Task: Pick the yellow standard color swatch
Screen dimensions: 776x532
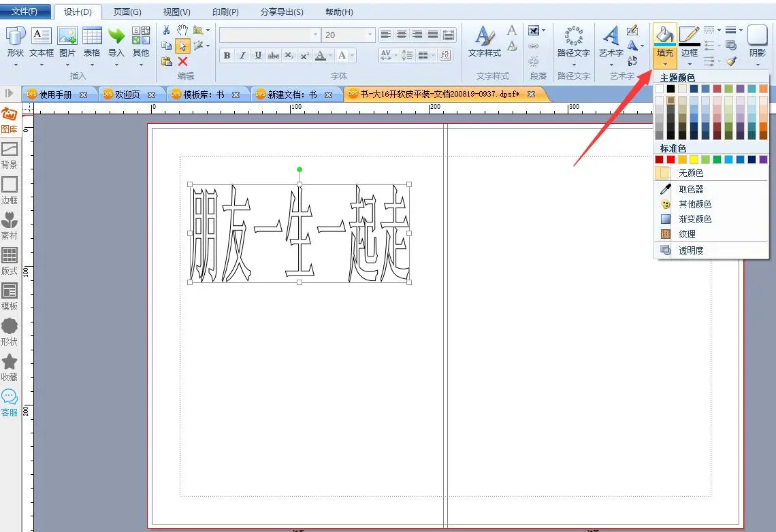Action: 694,159
